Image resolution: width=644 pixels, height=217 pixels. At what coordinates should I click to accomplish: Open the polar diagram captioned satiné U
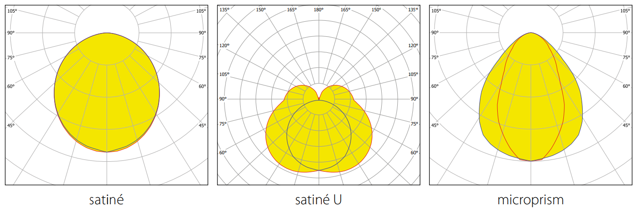[x=318, y=95]
